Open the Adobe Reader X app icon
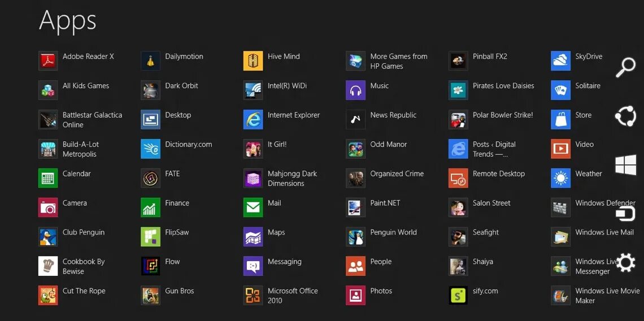 click(x=48, y=61)
